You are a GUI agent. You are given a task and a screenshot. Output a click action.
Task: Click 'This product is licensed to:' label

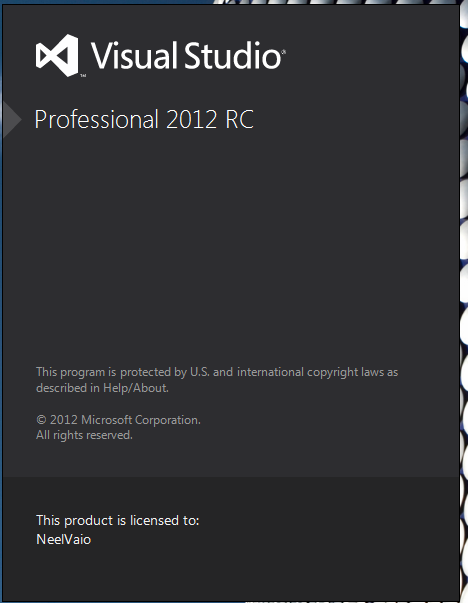tap(118, 521)
